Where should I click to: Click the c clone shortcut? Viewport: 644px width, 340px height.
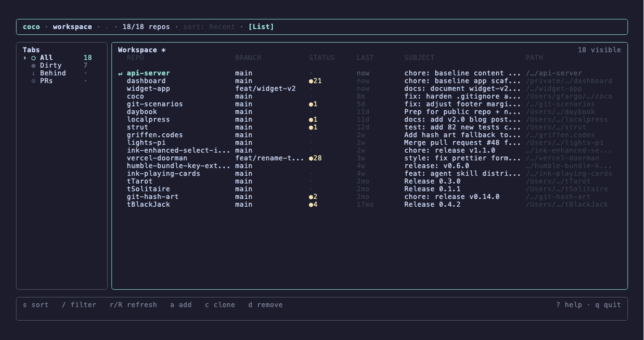[x=220, y=305]
